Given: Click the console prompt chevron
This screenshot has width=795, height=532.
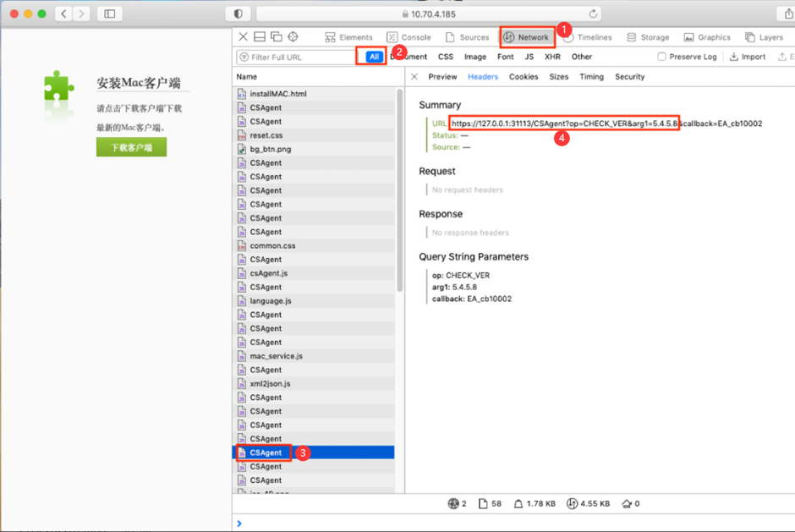Looking at the screenshot, I should [239, 524].
